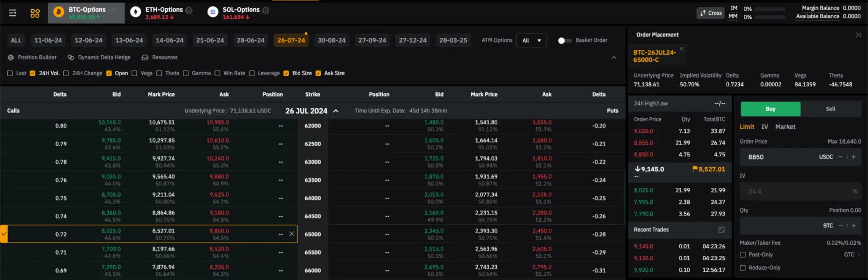Open the Position Builder link
The image size is (868, 280).
pos(37,57)
